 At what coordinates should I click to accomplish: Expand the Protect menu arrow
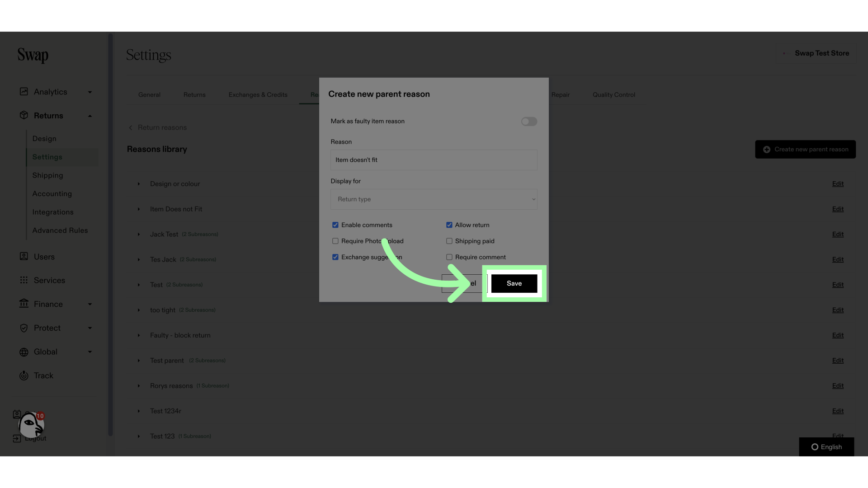pyautogui.click(x=90, y=328)
